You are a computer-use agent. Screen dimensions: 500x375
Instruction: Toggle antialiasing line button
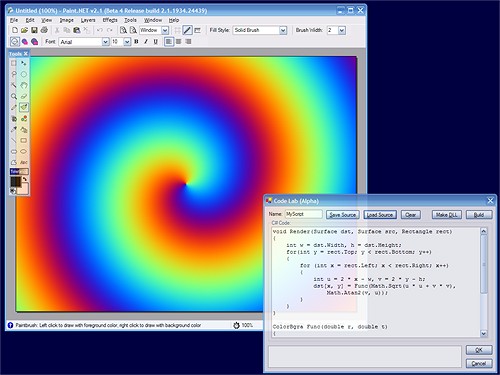188,30
